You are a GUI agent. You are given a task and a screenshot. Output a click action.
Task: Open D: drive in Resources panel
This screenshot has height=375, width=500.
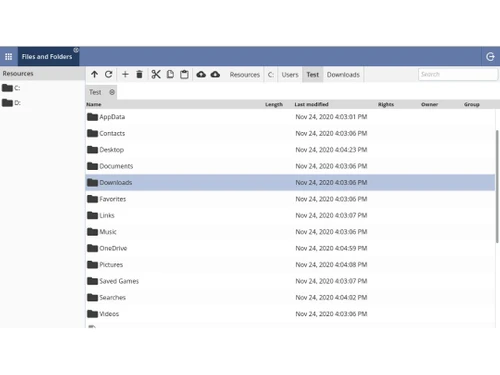pyautogui.click(x=11, y=103)
